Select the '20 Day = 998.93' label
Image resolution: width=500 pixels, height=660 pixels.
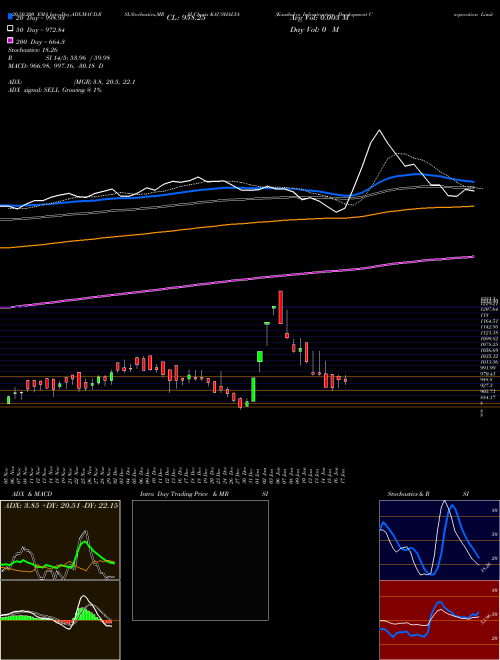click(x=40, y=17)
